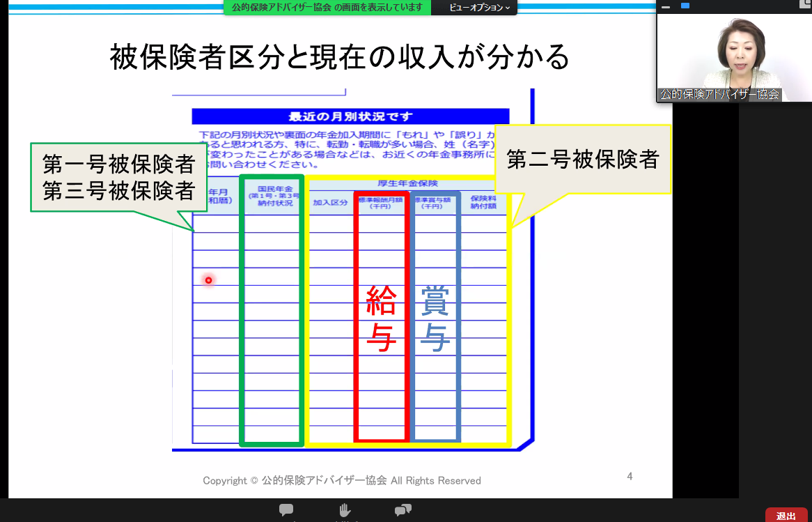Viewport: 812px width, 522px height.
Task: Click the 第三号被保険者 callout text
Action: point(118,190)
